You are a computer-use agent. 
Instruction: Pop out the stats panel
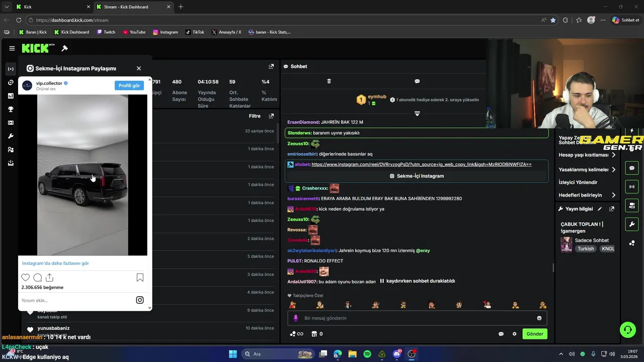[x=271, y=66]
